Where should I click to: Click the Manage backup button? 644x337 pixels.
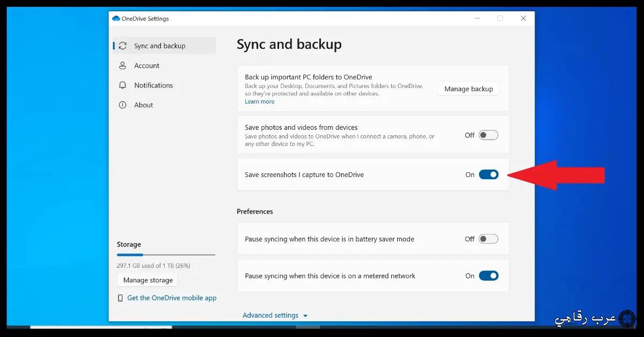point(469,89)
